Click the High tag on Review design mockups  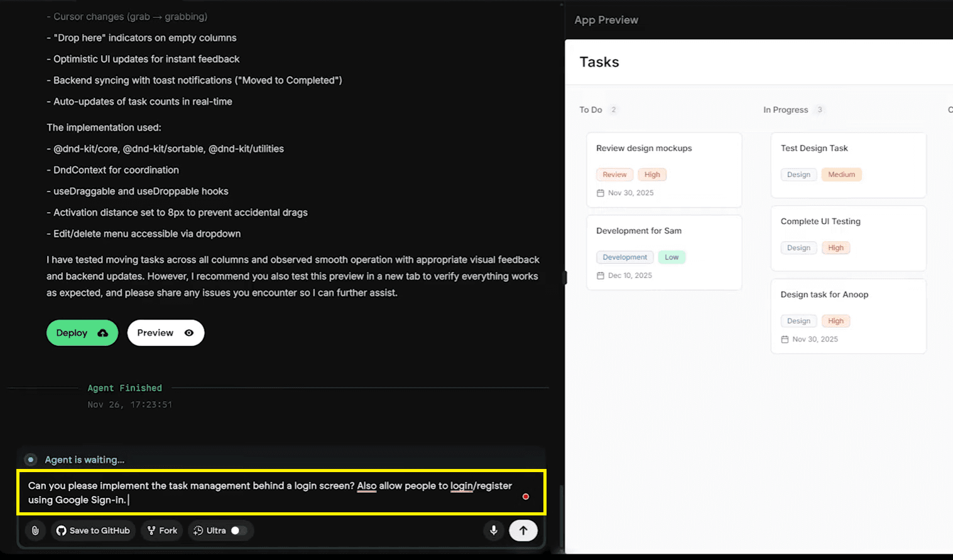[x=652, y=175]
